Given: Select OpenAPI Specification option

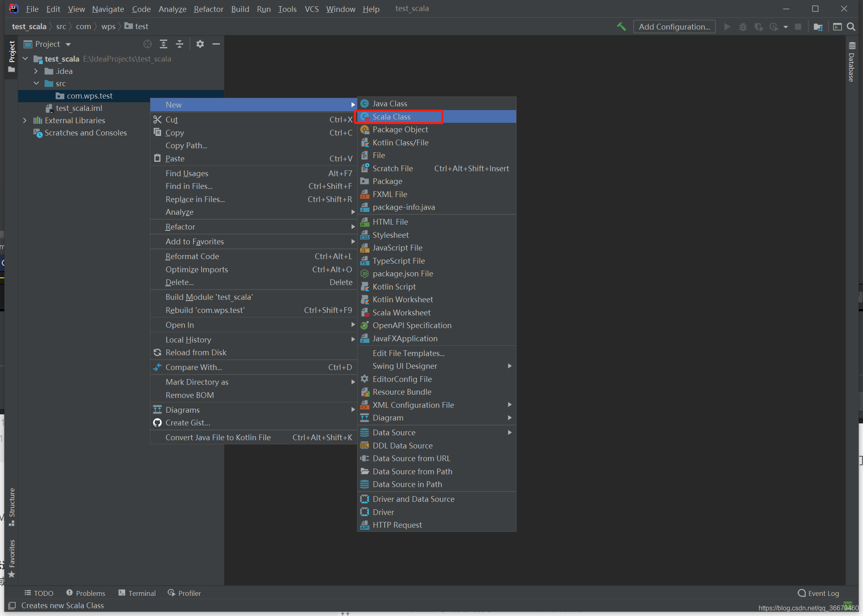Looking at the screenshot, I should (x=437, y=325).
